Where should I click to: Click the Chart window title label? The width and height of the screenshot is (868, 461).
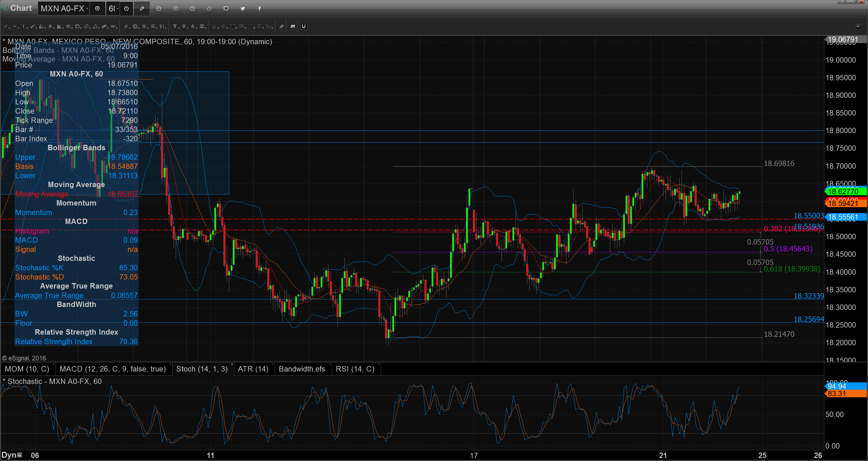(21, 8)
